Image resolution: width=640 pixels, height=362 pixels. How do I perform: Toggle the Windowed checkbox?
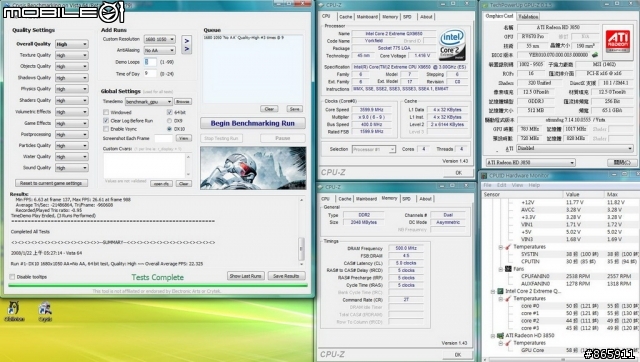(106, 112)
